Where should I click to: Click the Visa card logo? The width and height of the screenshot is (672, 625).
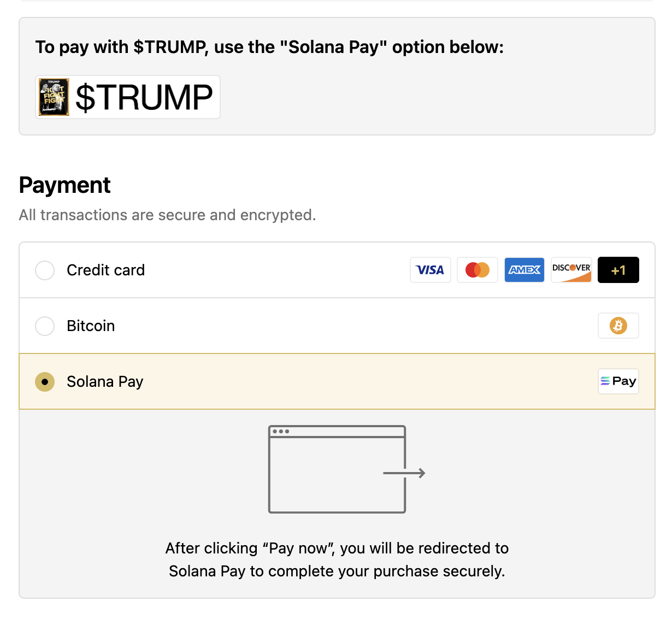coord(430,270)
